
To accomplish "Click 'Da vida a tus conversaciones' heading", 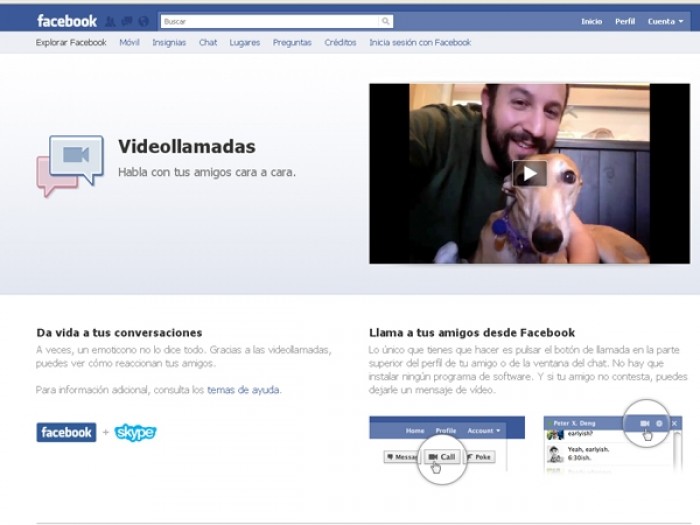I will pos(119,333).
